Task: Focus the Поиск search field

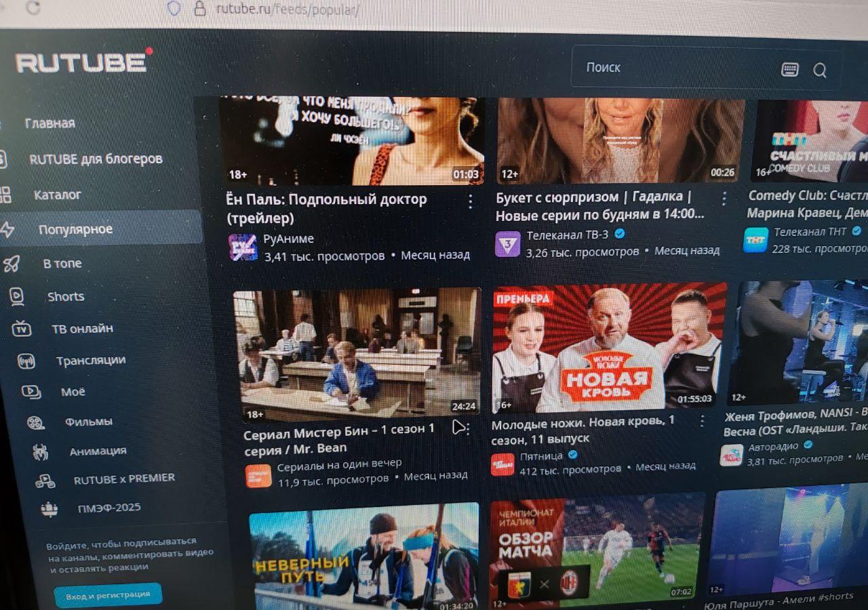Action: 705,68
